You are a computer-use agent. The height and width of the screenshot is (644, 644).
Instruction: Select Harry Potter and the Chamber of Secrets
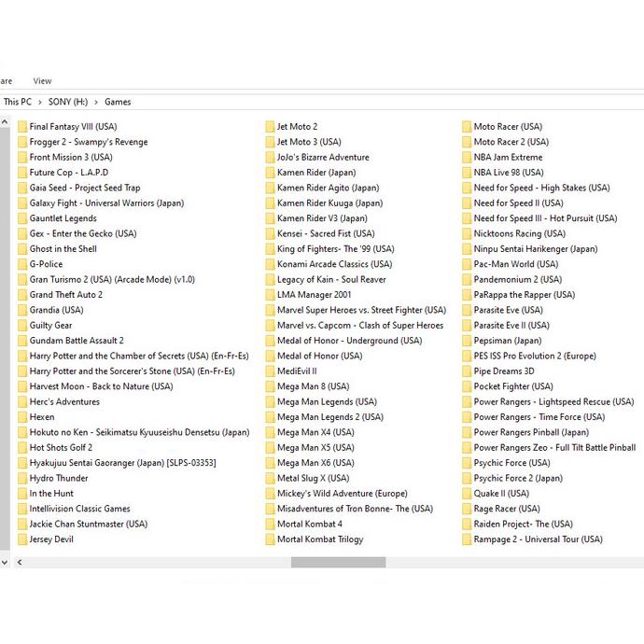[139, 357]
